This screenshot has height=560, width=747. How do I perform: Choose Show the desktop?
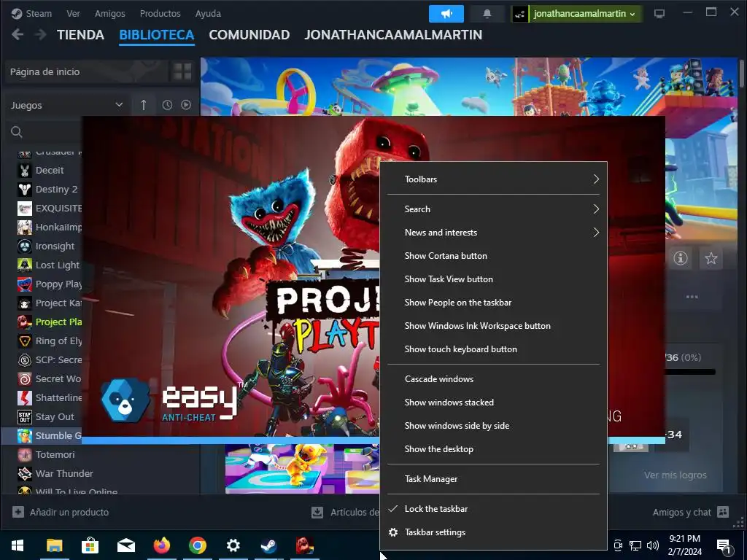[494, 449]
